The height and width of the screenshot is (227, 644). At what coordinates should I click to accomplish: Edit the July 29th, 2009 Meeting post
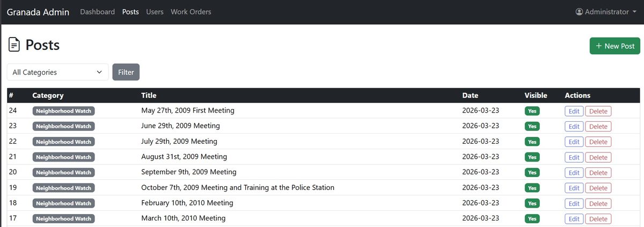[574, 142]
